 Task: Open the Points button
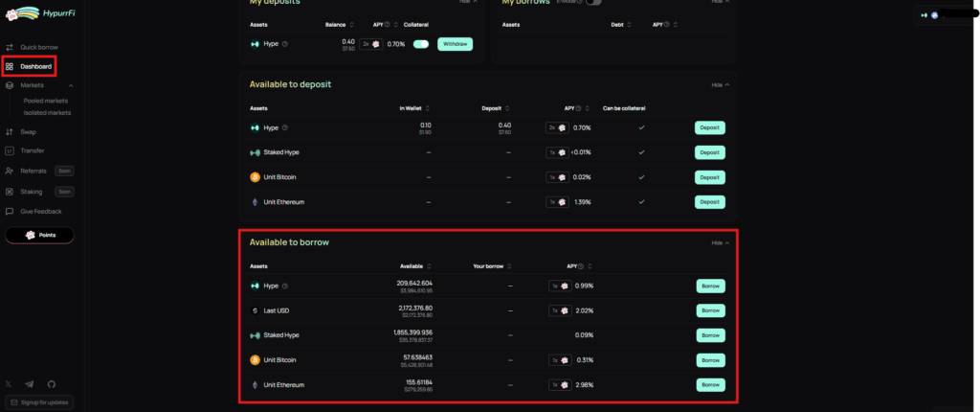(x=39, y=235)
